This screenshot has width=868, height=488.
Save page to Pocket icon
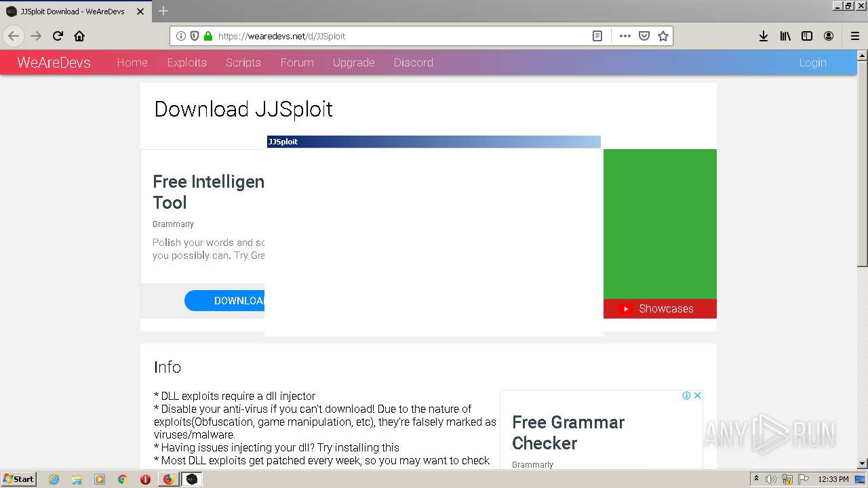(644, 36)
